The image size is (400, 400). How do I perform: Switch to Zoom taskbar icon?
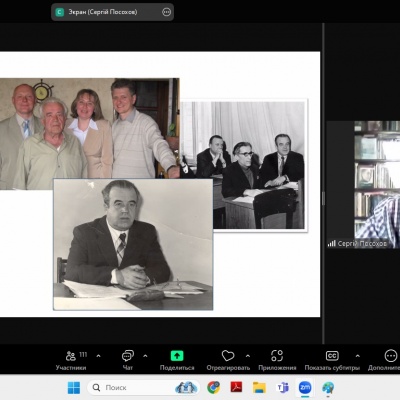pyautogui.click(x=305, y=388)
